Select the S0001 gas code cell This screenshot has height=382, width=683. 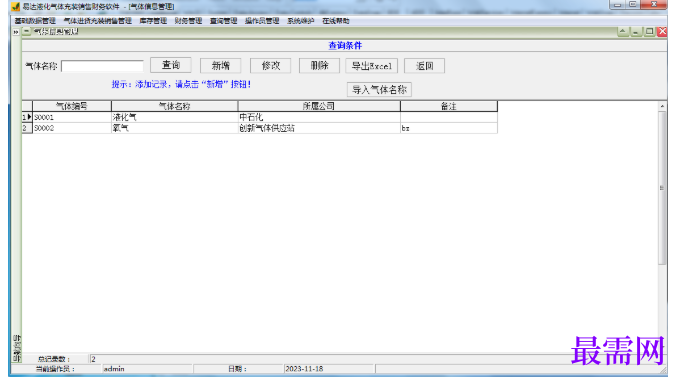point(72,117)
